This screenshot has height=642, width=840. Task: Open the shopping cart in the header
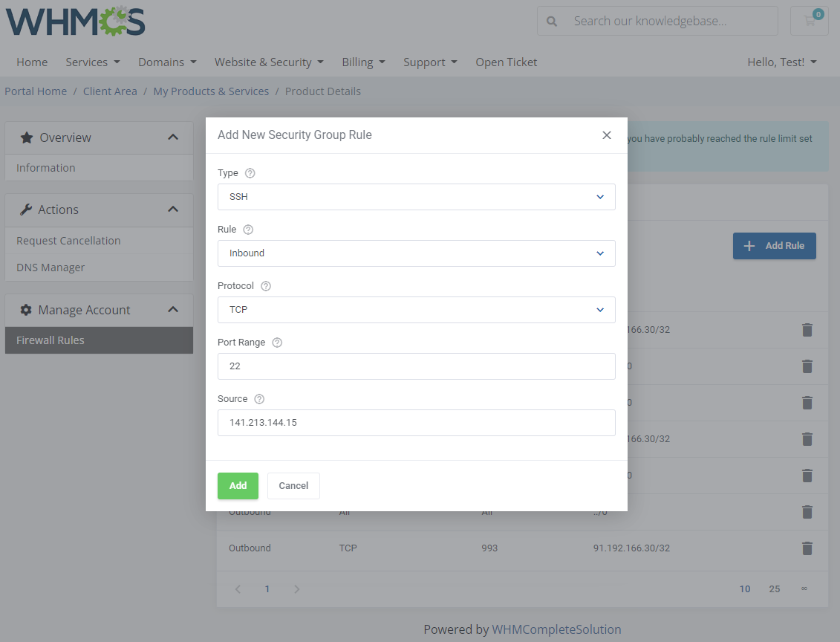click(809, 20)
